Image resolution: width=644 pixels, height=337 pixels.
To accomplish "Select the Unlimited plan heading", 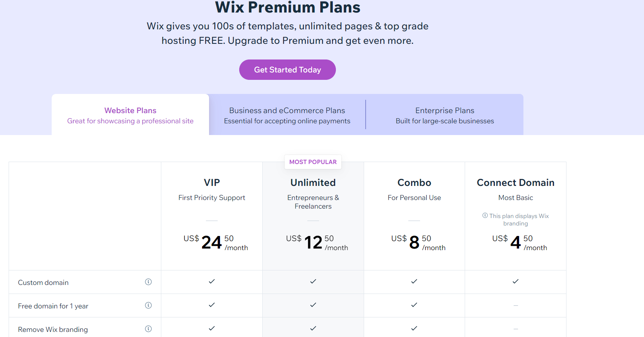I will tap(313, 183).
